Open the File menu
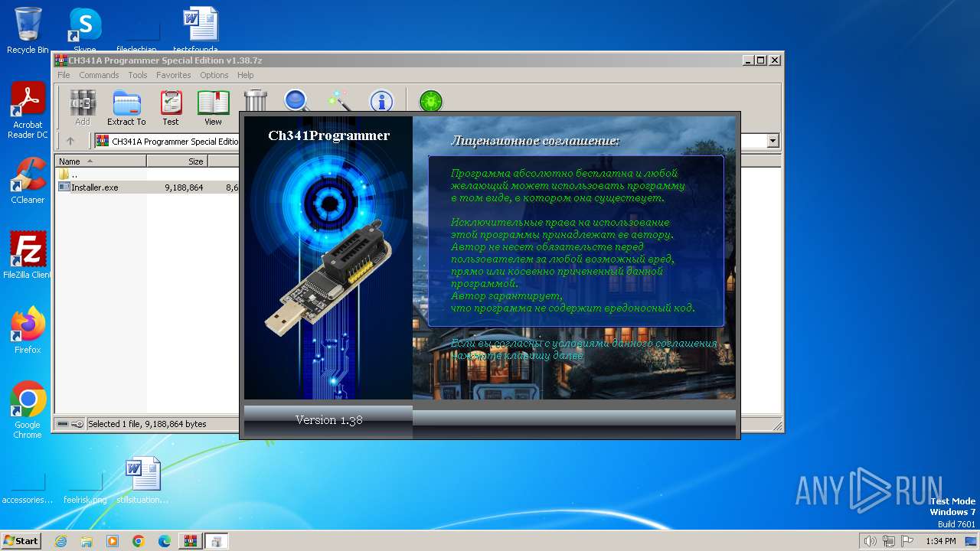The image size is (980, 551). [x=64, y=75]
